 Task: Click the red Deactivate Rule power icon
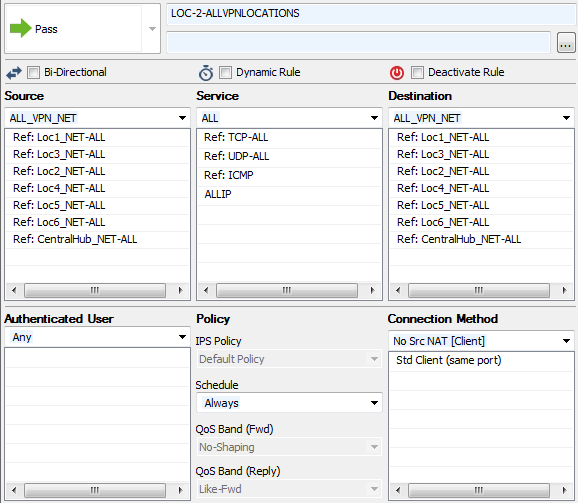tap(397, 73)
